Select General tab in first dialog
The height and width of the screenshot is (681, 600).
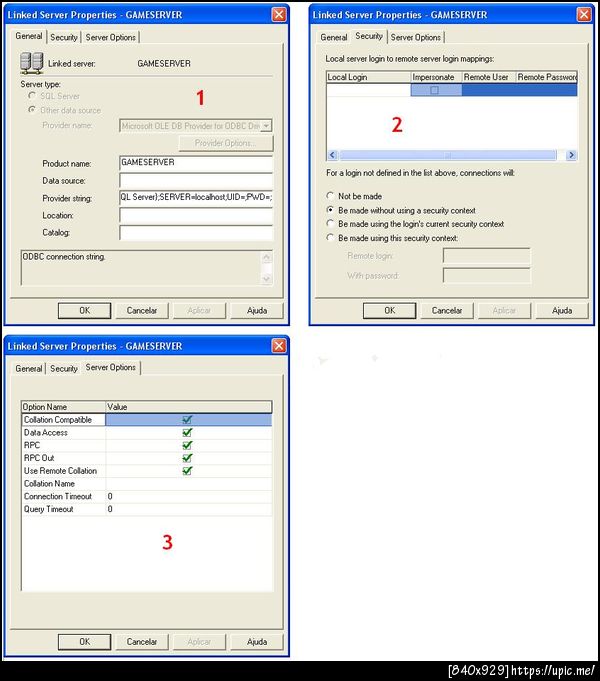[x=29, y=36]
